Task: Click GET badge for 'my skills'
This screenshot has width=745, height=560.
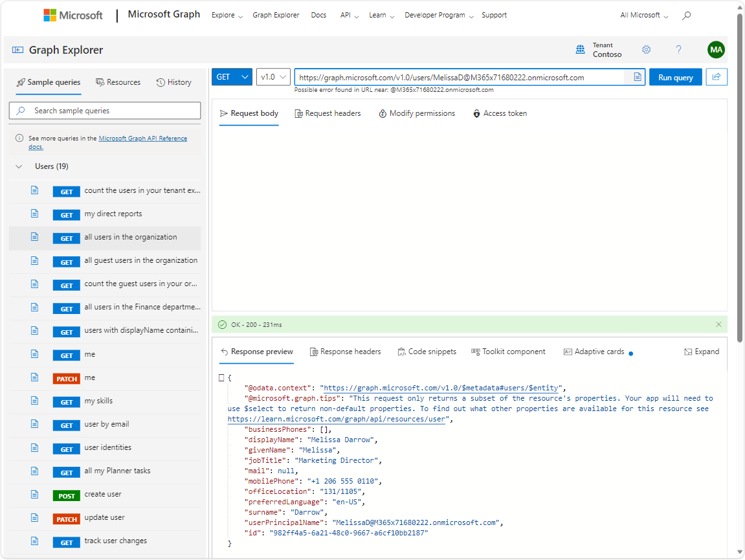Action: (67, 402)
